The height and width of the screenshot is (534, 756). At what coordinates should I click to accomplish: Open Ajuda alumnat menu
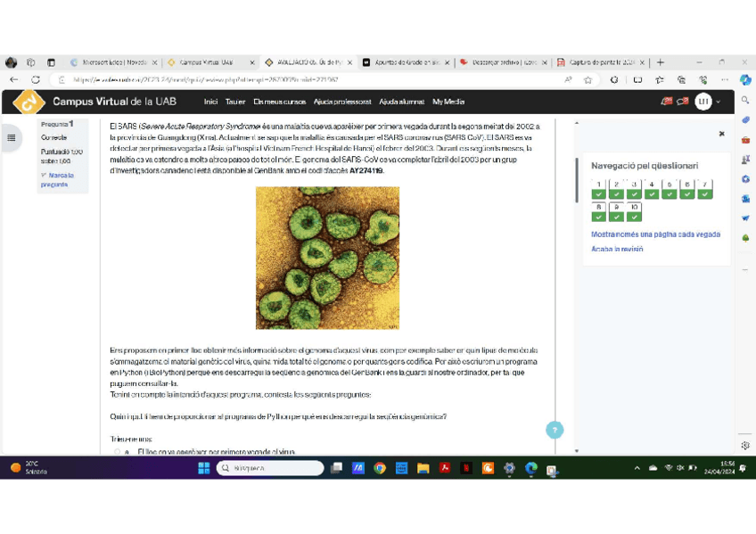click(401, 102)
